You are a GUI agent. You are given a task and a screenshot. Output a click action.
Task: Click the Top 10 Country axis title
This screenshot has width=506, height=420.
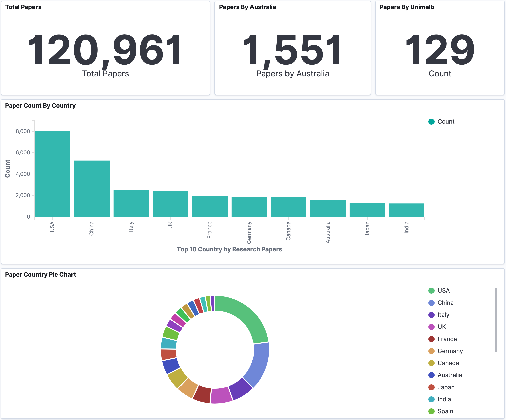pos(230,249)
